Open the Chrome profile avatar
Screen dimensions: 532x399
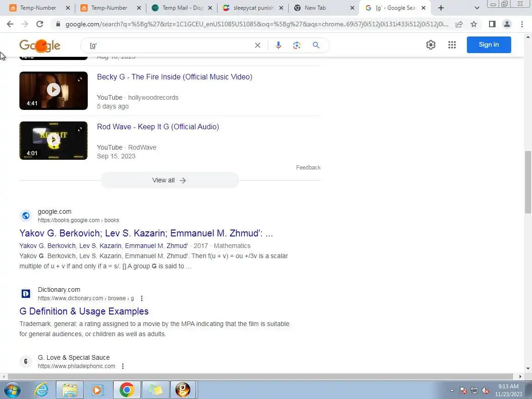click(x=507, y=24)
